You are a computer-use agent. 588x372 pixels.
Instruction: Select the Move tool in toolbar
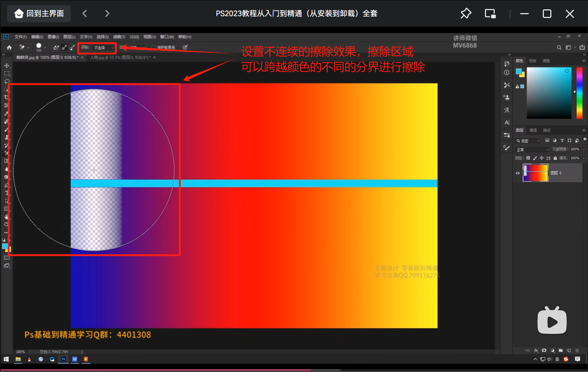point(6,65)
